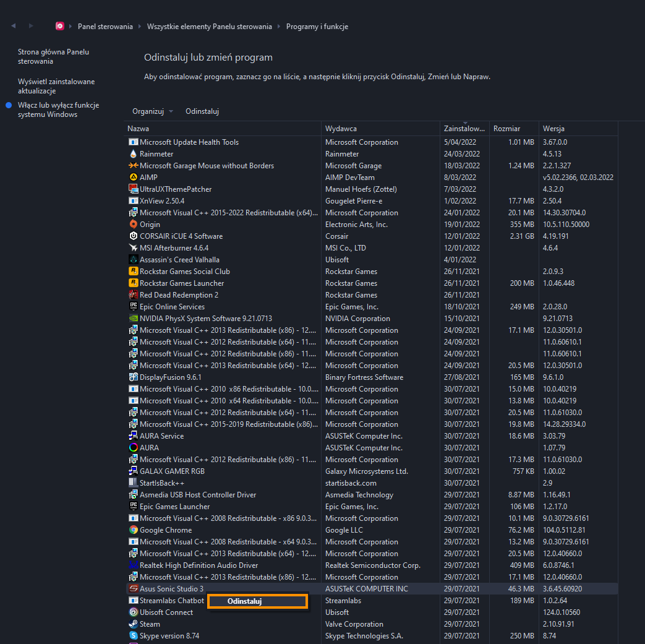Click the Rainmeter droplet icon
Screen dimensions: 645x644
tap(133, 154)
